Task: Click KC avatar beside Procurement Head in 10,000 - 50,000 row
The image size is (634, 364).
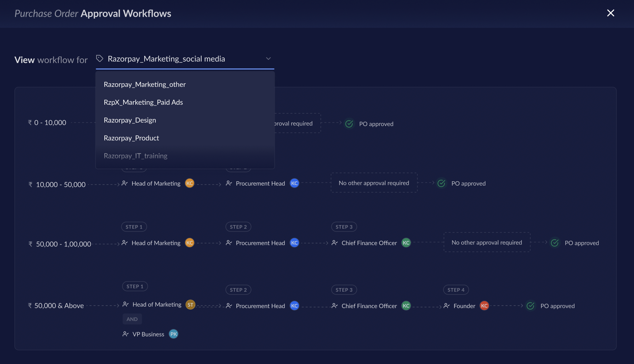Action: pyautogui.click(x=294, y=183)
